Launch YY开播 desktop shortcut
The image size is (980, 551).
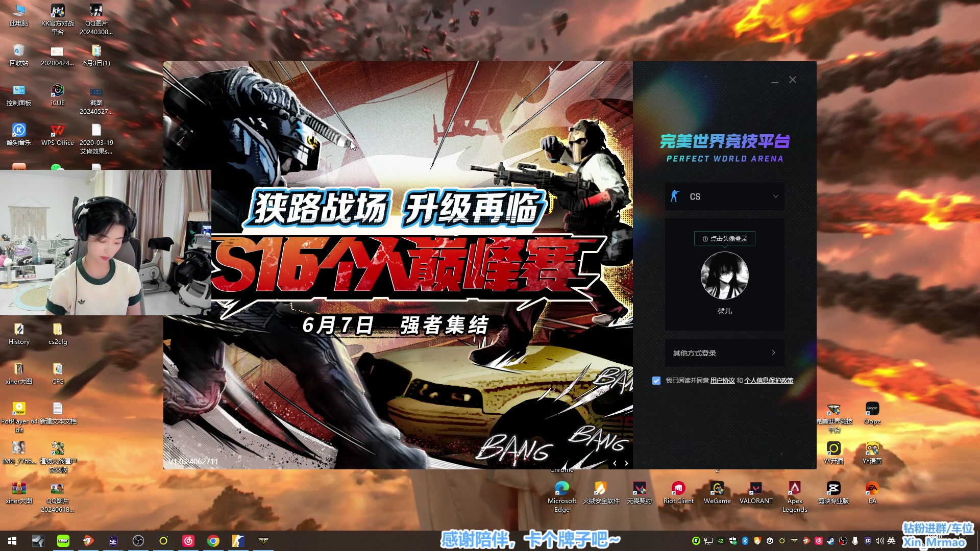pos(834,453)
